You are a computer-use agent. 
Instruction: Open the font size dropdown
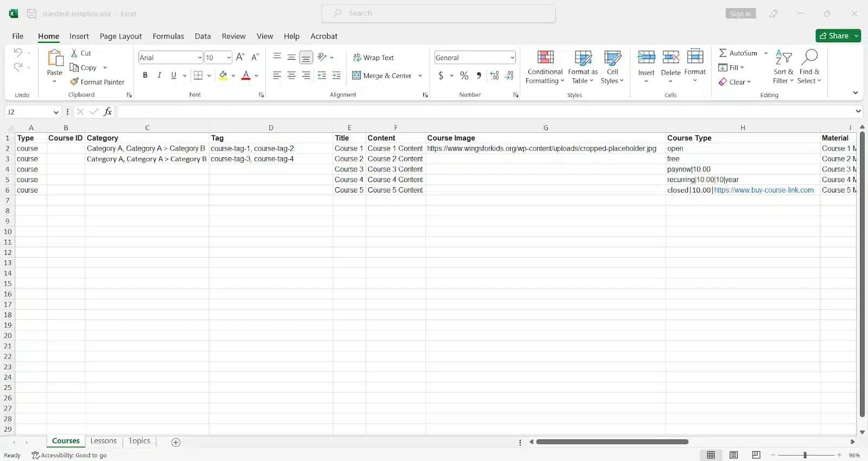(229, 57)
